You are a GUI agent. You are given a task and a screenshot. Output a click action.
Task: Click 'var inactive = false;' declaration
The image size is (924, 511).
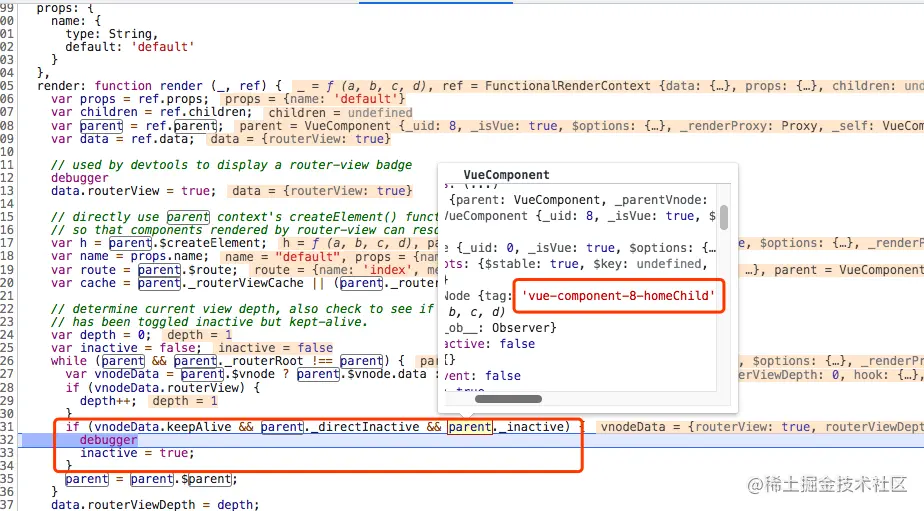click(126, 348)
